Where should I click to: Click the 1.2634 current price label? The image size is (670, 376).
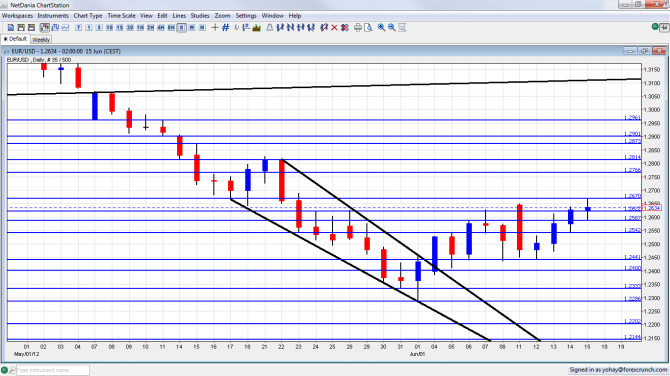click(x=652, y=208)
